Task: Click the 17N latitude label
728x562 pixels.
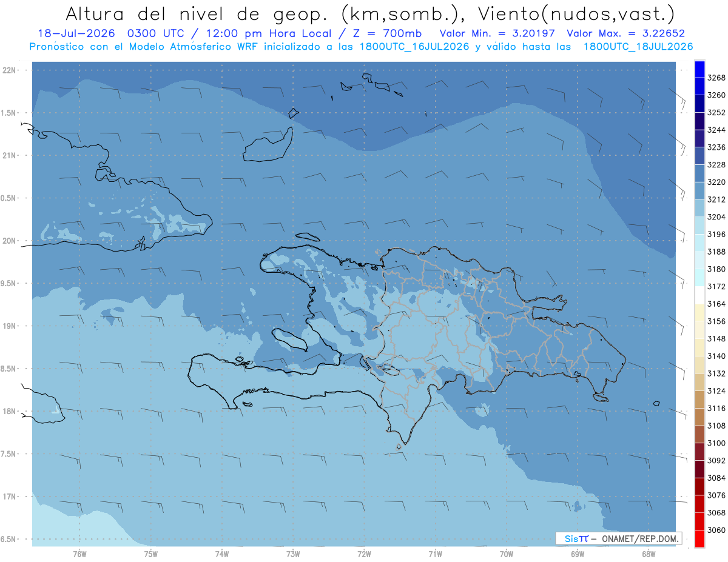Action: point(10,497)
